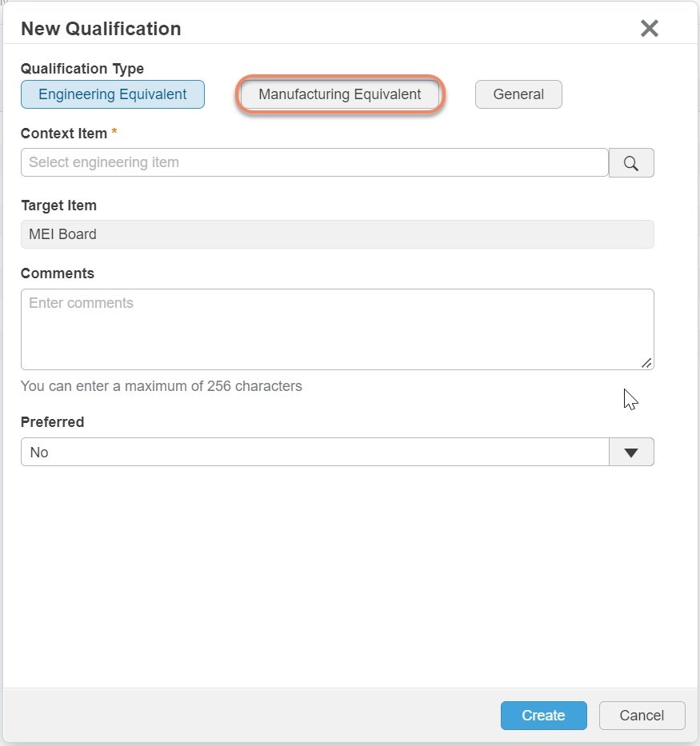
Task: Click the Preferred field showing No
Action: click(x=314, y=453)
